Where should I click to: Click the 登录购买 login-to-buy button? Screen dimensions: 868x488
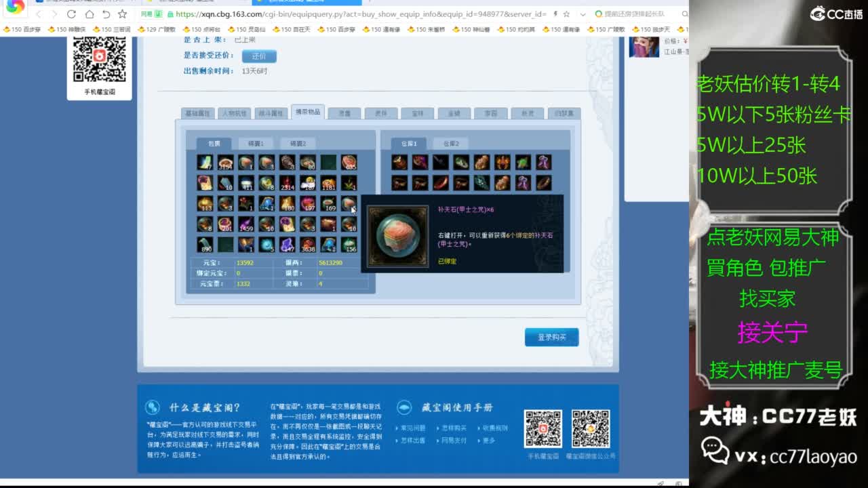[x=551, y=337]
